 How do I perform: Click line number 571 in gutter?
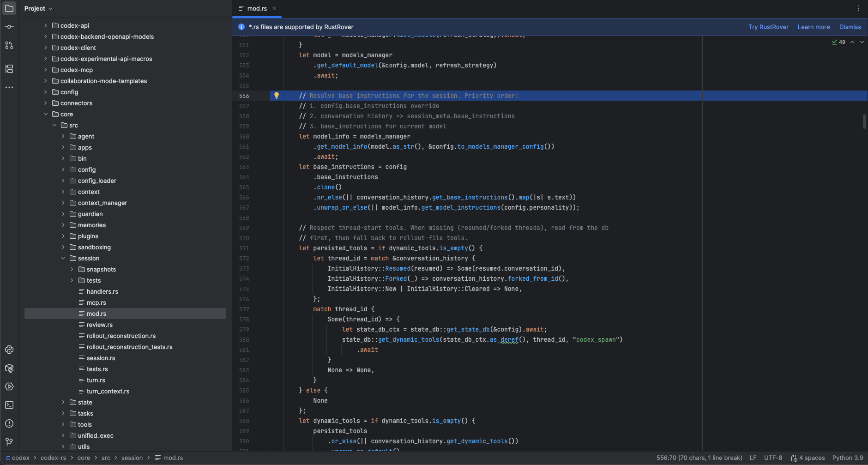(x=244, y=248)
